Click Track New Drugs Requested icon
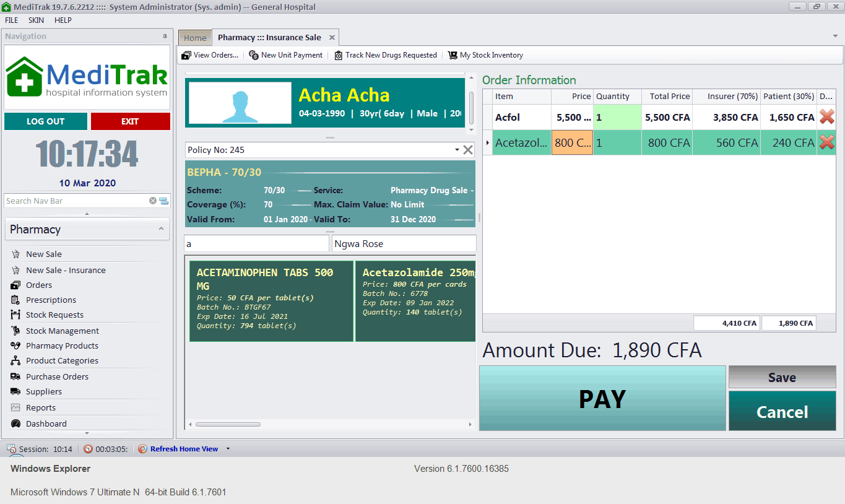This screenshot has height=504, width=845. [339, 55]
